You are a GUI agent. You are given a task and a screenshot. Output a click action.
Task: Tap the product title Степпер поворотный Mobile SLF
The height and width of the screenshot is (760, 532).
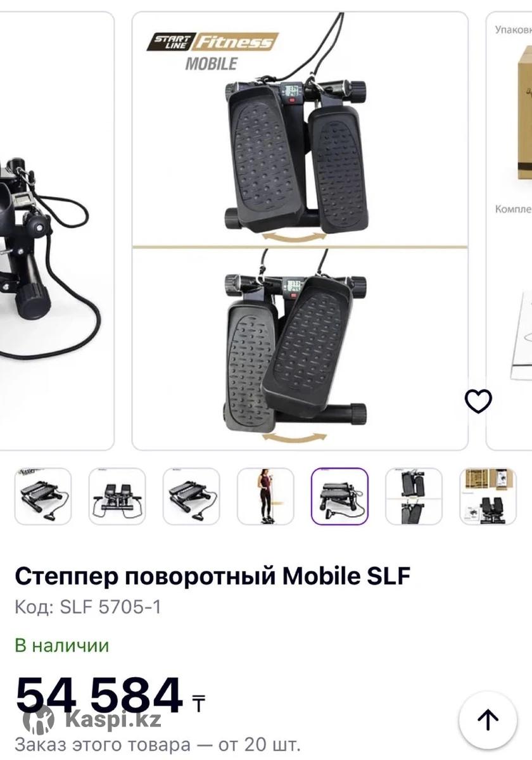213,576
